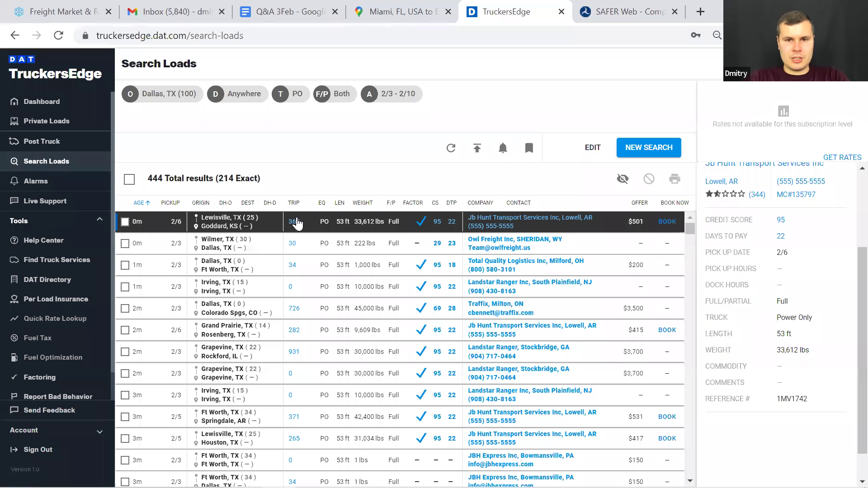Click the GET RATES link
The width and height of the screenshot is (868, 488).
click(842, 157)
